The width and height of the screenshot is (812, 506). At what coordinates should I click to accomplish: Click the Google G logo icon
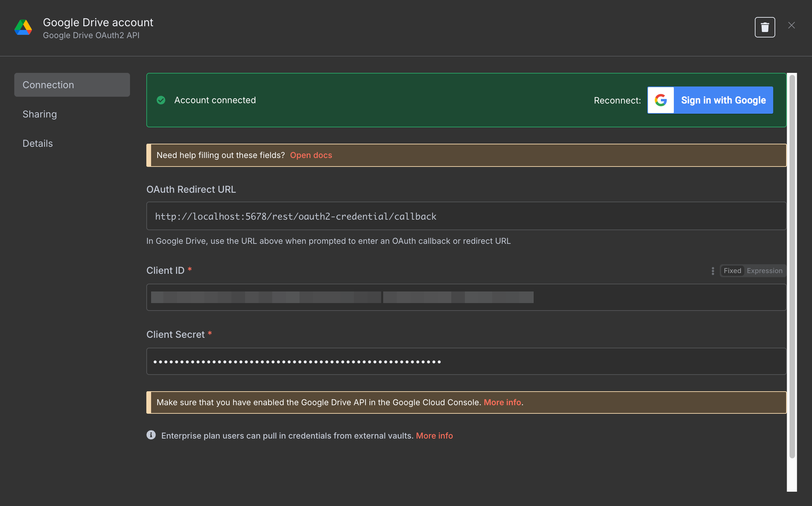[661, 100]
